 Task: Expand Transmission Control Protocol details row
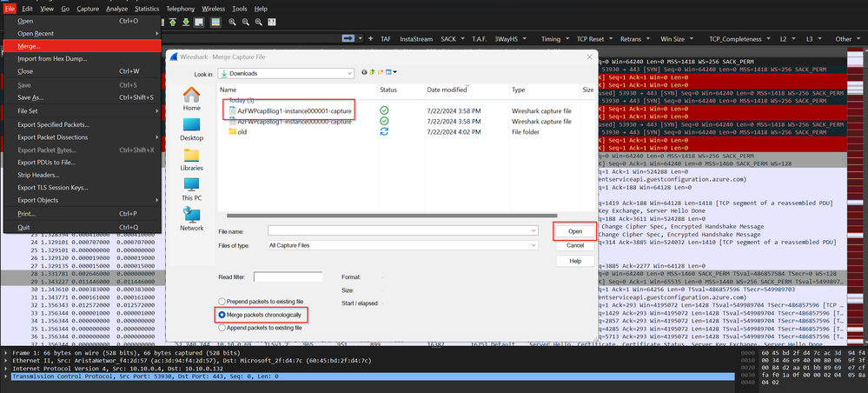coord(6,376)
